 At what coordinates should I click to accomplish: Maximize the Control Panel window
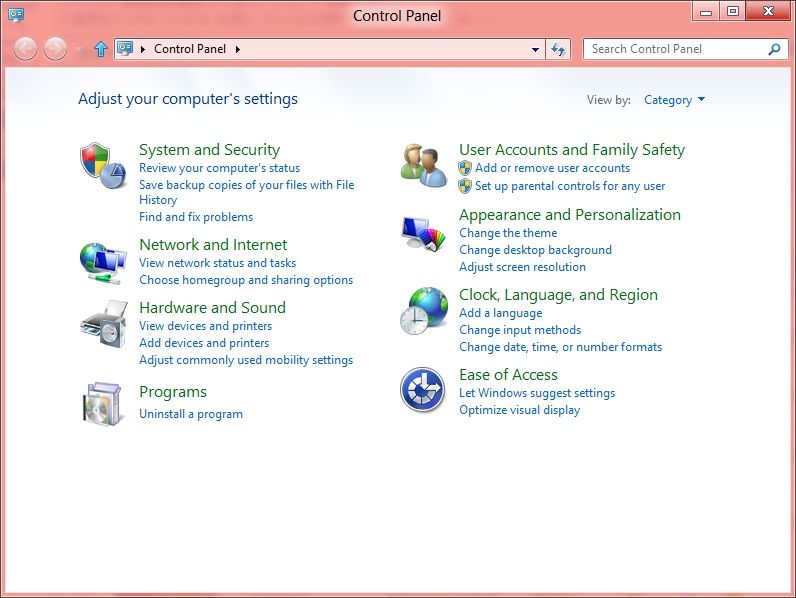click(x=733, y=12)
